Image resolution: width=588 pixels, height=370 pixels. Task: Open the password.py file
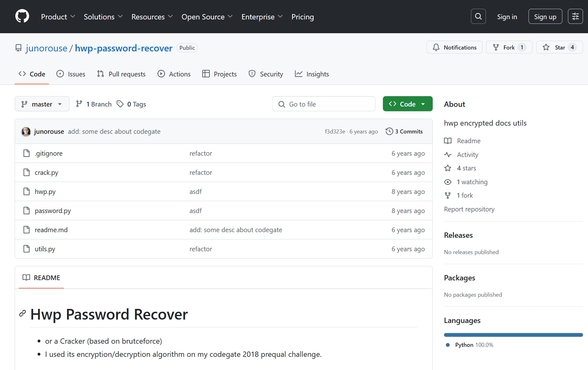pyautogui.click(x=53, y=211)
